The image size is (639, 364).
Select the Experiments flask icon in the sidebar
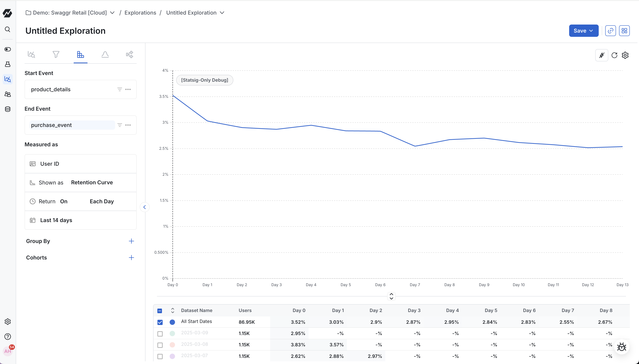7,64
